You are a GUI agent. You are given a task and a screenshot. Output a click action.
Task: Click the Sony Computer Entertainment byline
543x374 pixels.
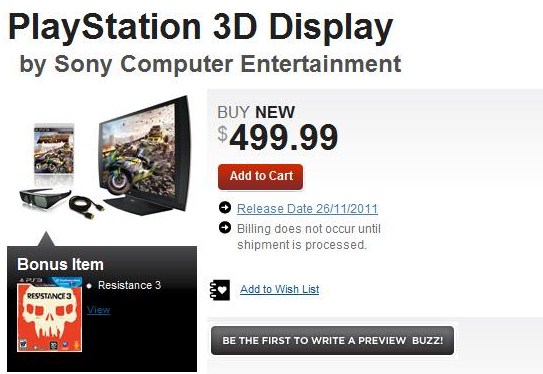coord(210,64)
